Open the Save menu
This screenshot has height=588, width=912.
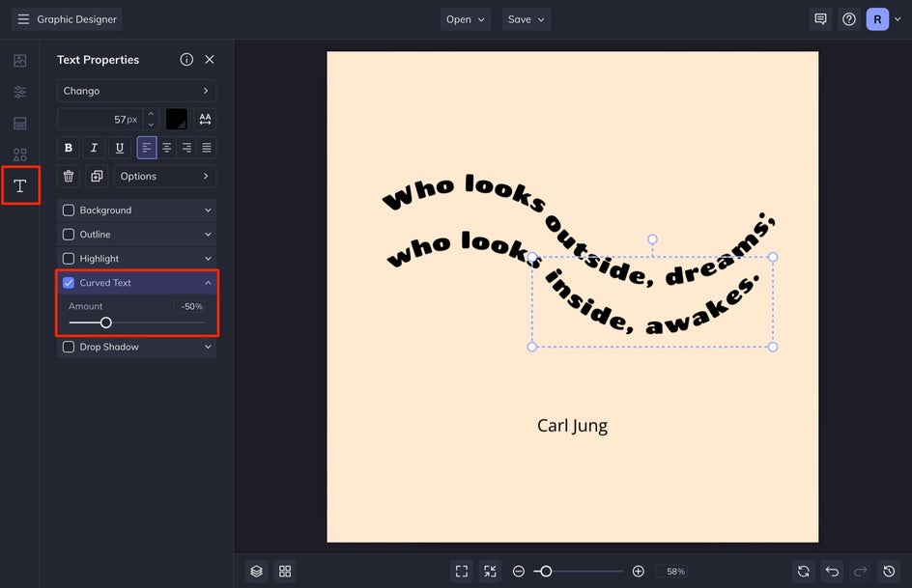[x=527, y=19]
